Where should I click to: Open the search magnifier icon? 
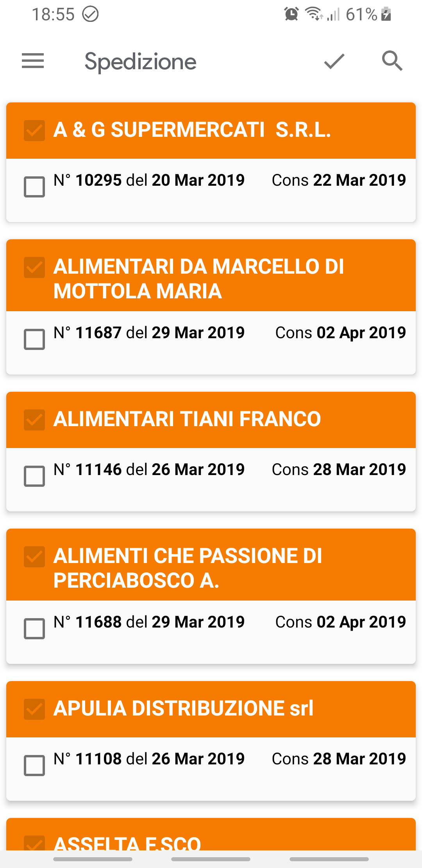point(392,61)
